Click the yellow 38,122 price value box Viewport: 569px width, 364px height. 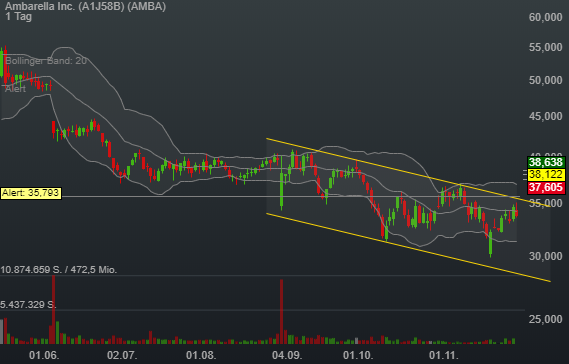click(546, 175)
